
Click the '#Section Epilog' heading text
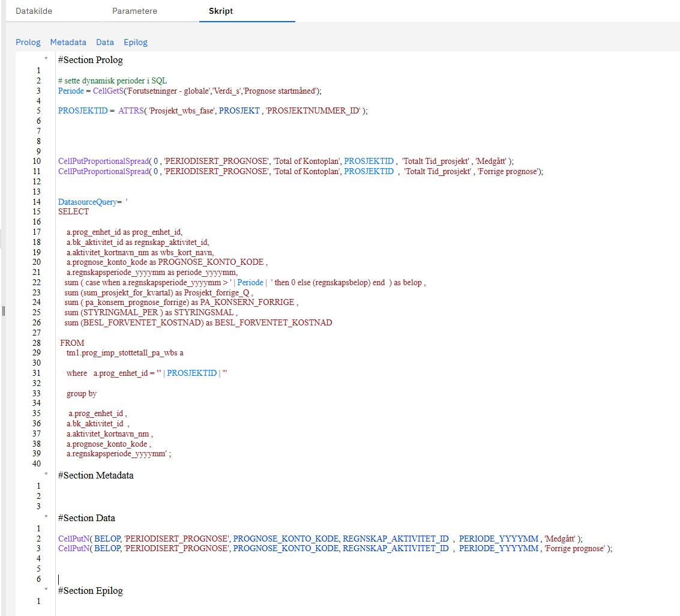click(91, 591)
